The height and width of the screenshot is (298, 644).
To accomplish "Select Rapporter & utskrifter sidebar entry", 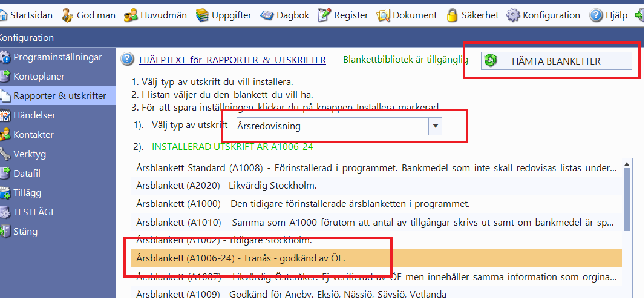I will click(x=58, y=96).
